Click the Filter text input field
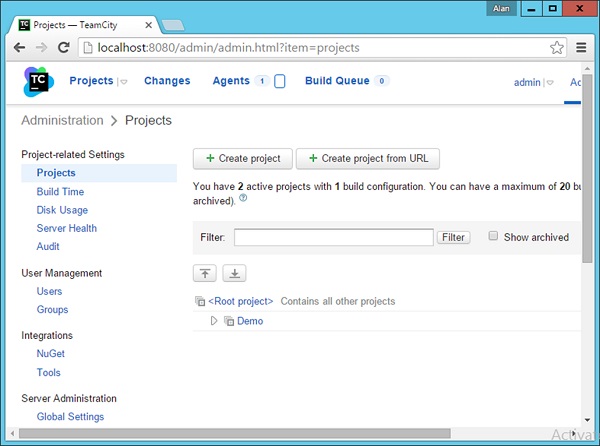The image size is (600, 446). pos(333,237)
